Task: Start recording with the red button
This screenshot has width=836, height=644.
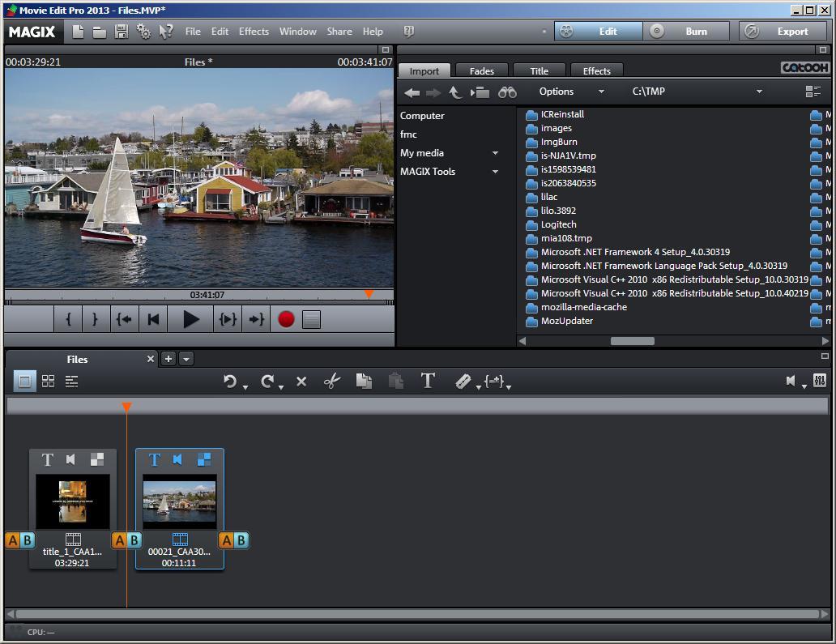Action: click(286, 319)
